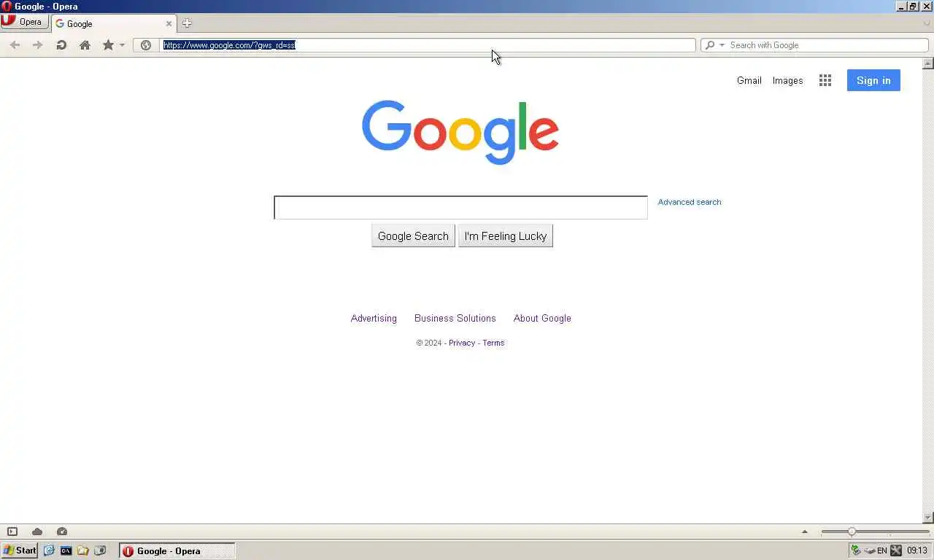934x560 pixels.
Task: Go to the home page icon
Action: (85, 45)
